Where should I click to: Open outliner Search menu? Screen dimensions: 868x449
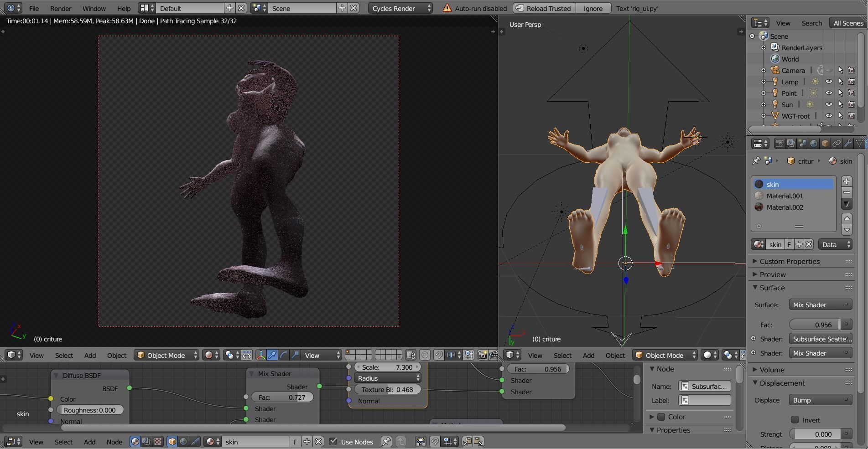tap(812, 23)
